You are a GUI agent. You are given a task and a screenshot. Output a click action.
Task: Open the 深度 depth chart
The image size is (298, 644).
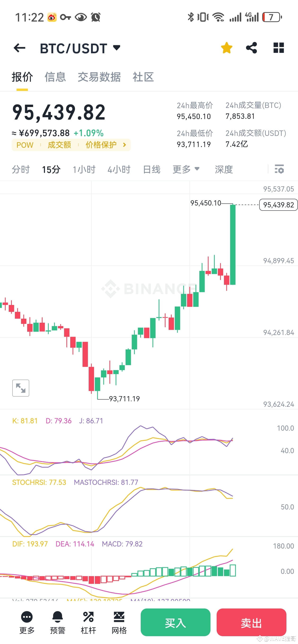click(224, 170)
